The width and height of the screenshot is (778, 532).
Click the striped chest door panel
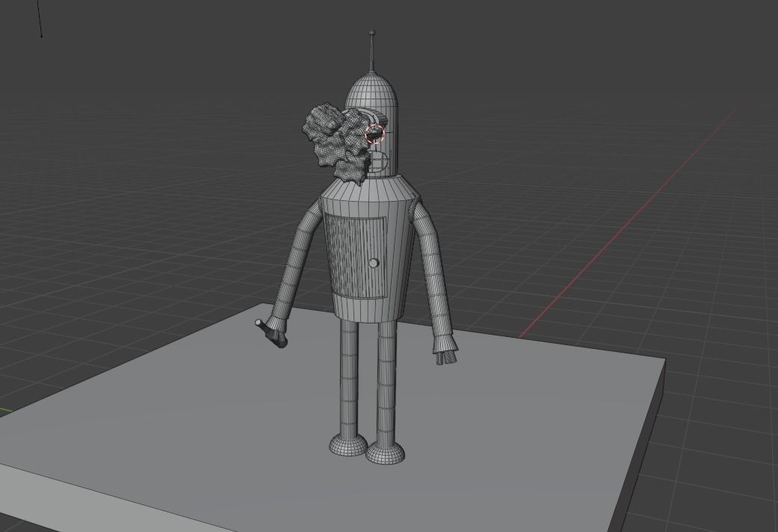[x=356, y=257]
